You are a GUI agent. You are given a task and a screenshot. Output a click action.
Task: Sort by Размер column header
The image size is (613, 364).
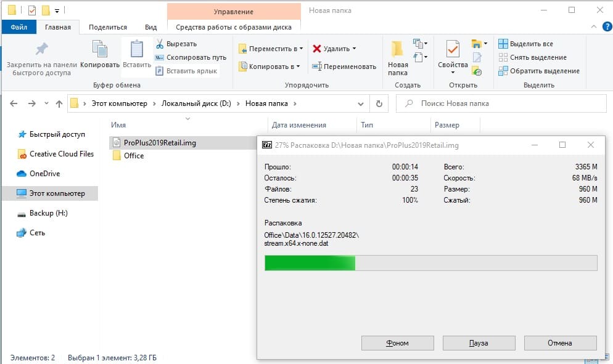point(447,125)
